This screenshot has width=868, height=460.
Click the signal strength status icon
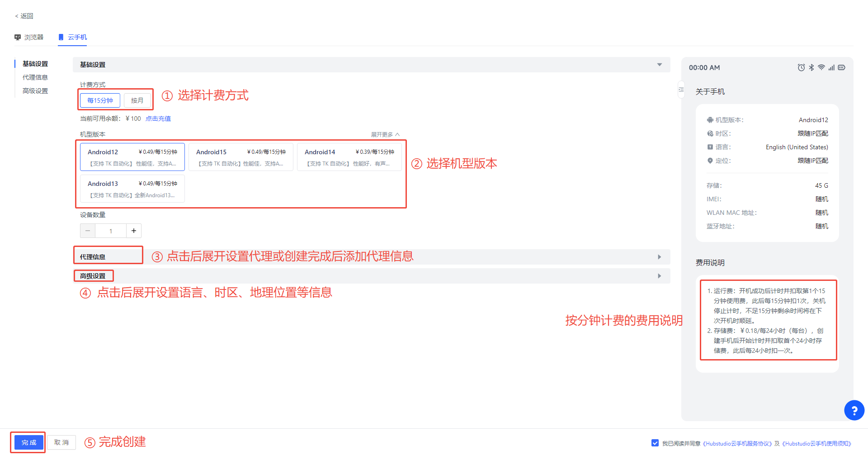(831, 67)
